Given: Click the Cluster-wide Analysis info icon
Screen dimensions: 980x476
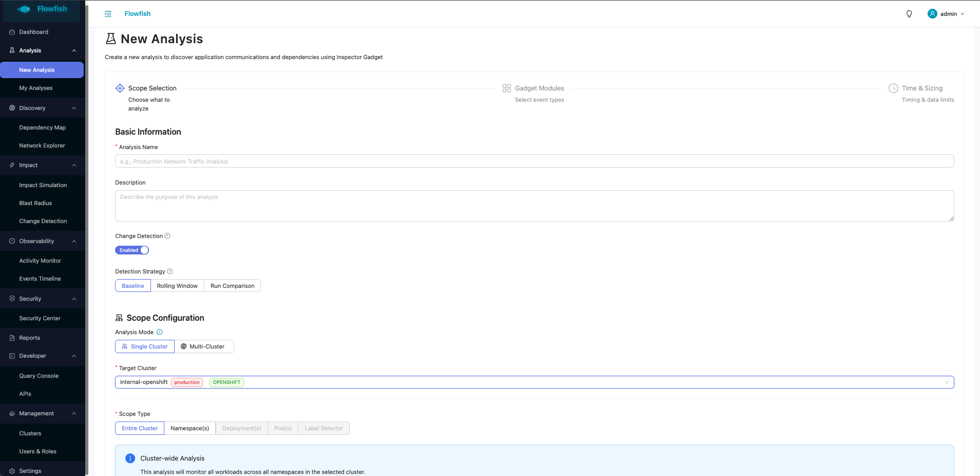Looking at the screenshot, I should click(130, 459).
